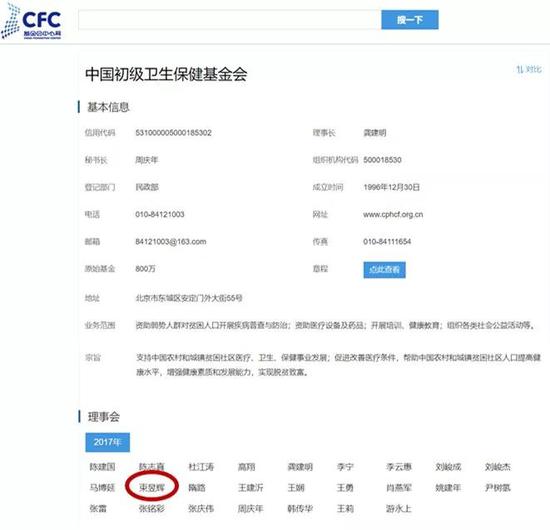
Task: Select the 2017年 board year tab
Action: (108, 442)
